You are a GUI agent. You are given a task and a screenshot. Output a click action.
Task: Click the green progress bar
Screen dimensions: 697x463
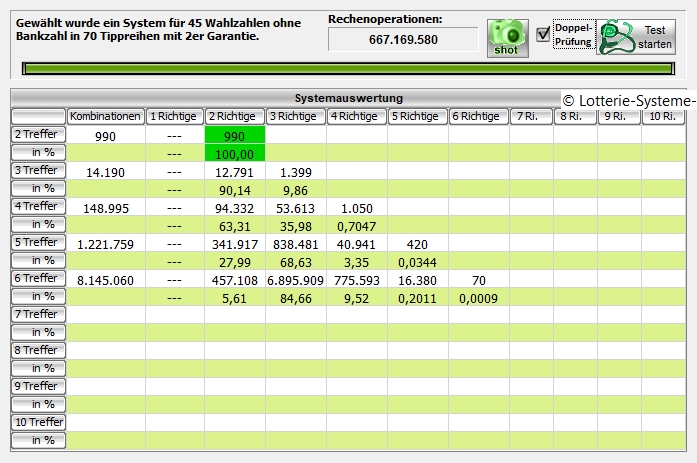[x=348, y=68]
